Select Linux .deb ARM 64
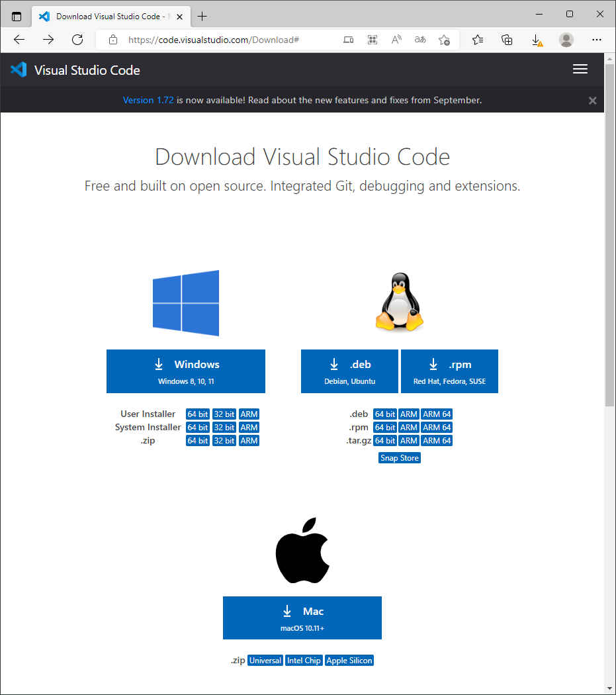 [437, 414]
